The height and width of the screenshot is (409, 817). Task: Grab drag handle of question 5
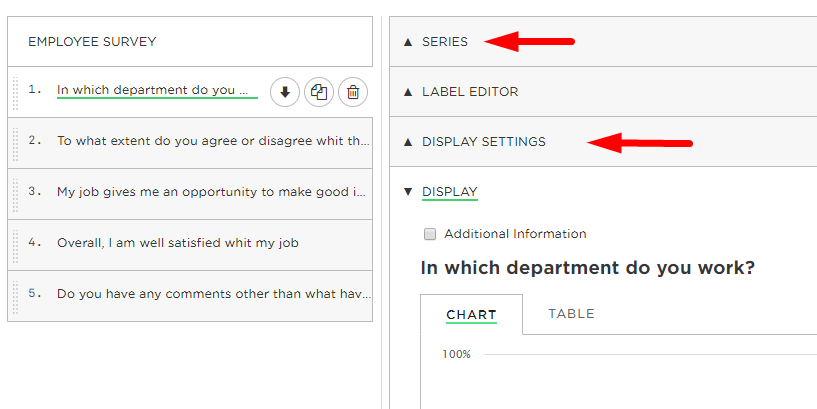(16, 296)
